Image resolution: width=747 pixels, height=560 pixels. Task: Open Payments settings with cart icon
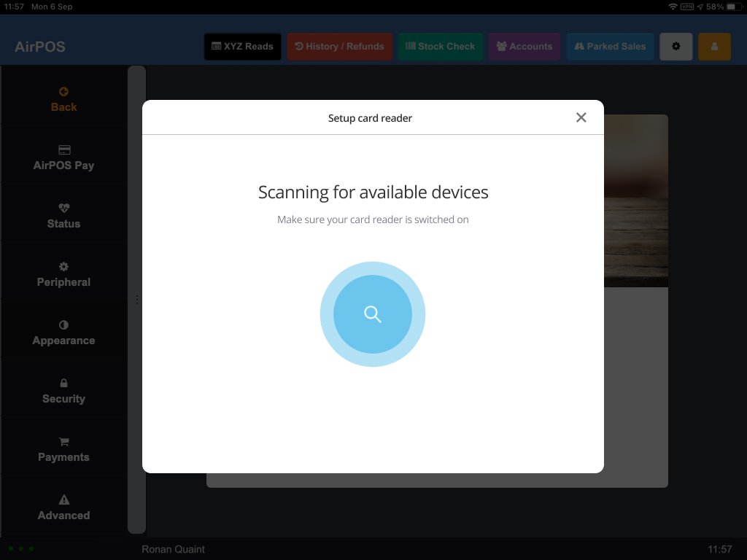coord(63,449)
